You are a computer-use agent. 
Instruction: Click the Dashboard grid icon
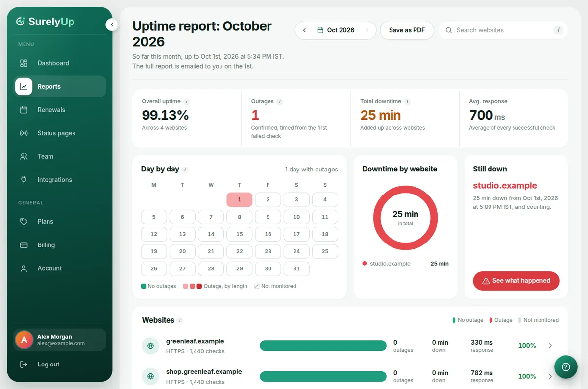[24, 63]
